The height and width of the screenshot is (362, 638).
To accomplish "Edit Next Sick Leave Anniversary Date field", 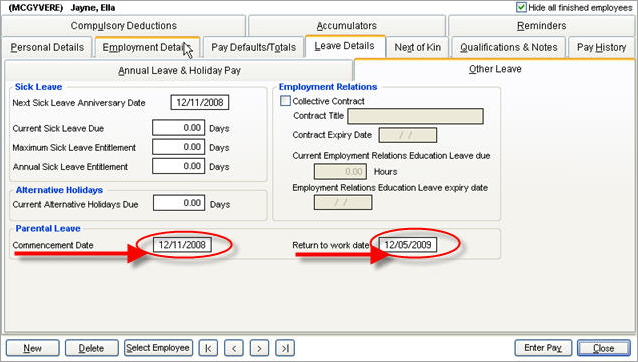I will click(x=200, y=102).
